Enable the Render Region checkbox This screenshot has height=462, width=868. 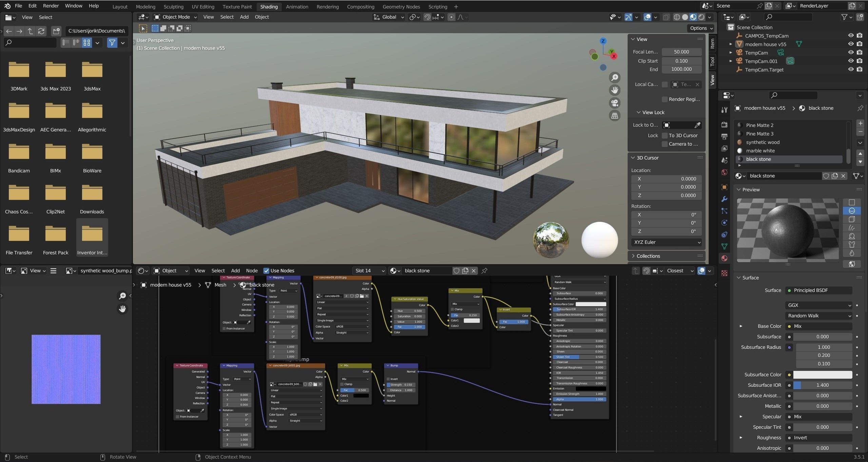point(665,99)
